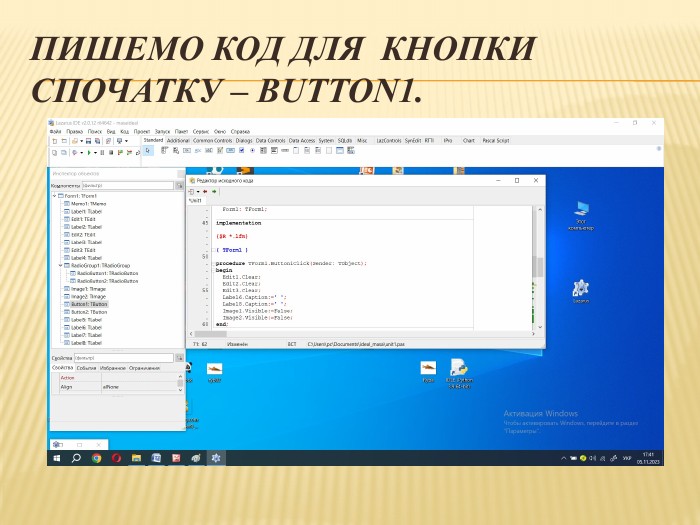Open the Проект menu

point(142,132)
